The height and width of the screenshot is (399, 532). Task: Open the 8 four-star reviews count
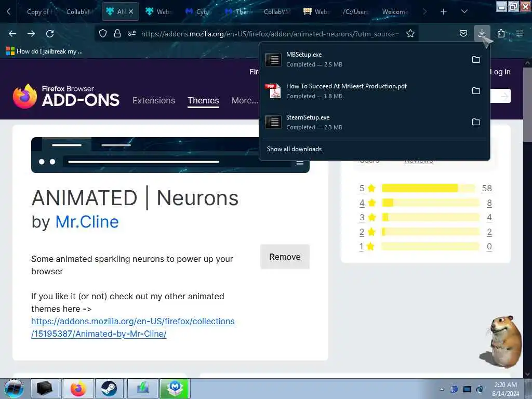tap(489, 203)
